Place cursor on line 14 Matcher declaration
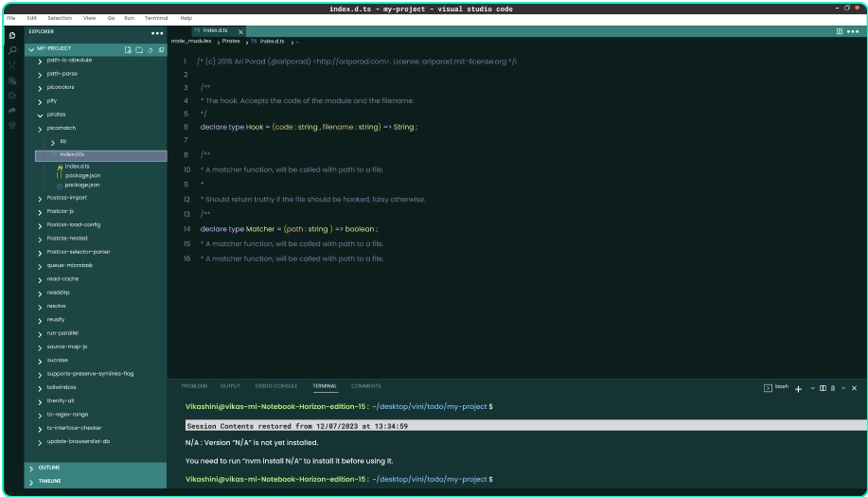 click(289, 229)
